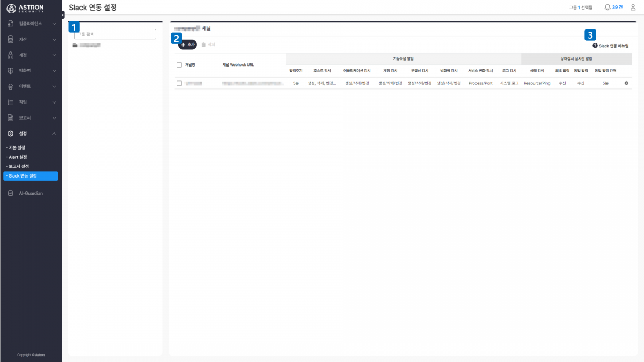Image resolution: width=644 pixels, height=362 pixels.
Task: Click the 보고서 document icon
Action: click(11, 117)
